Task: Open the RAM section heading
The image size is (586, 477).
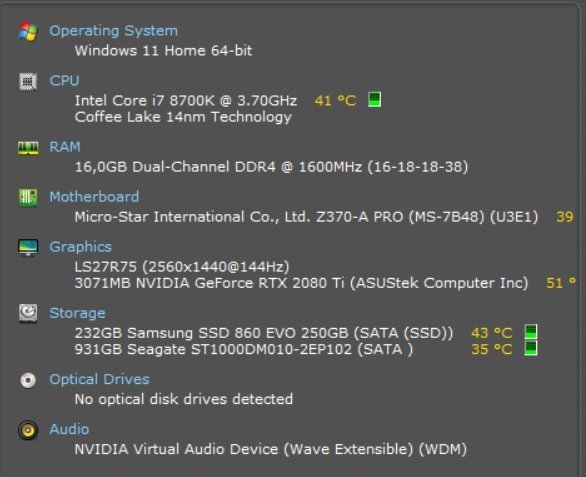Action: [x=65, y=147]
